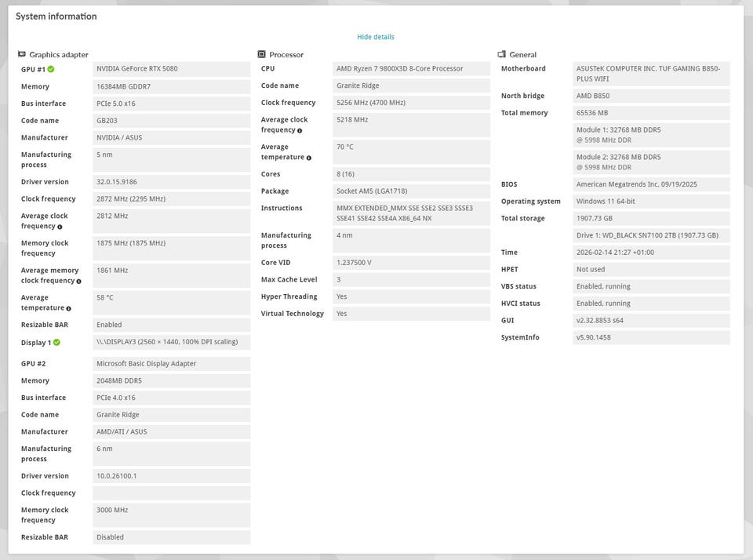Click the GPU Average temperature info icon
This screenshot has width=753, height=560.
(68, 308)
